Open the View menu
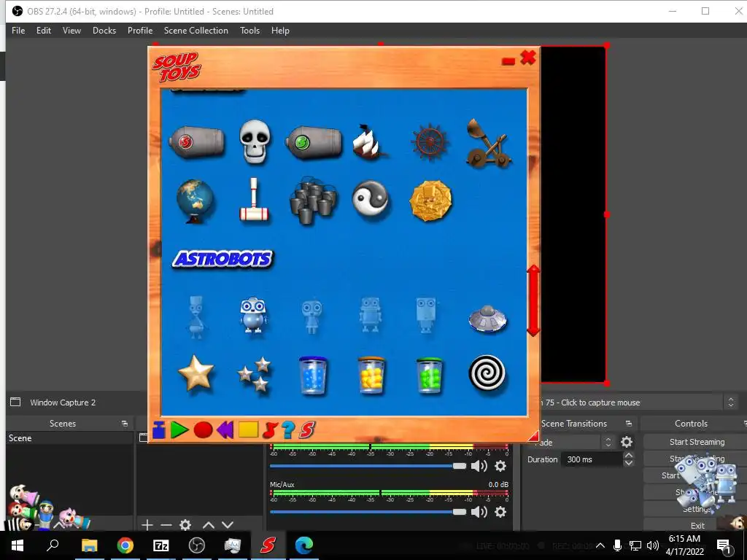This screenshot has width=747, height=560. pos(71,31)
